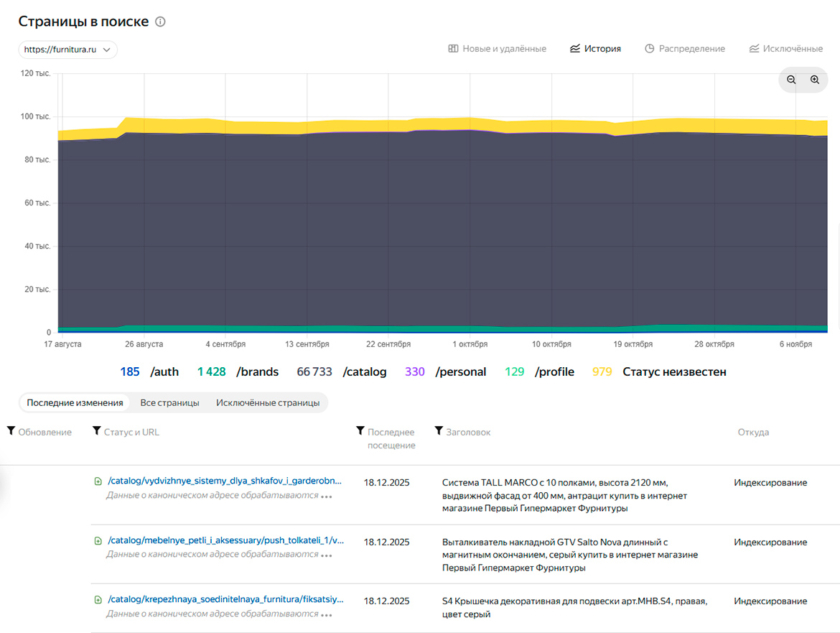Screen dimensions: 840x633
Task: Expand canonical address dots in second row
Action: 327,555
